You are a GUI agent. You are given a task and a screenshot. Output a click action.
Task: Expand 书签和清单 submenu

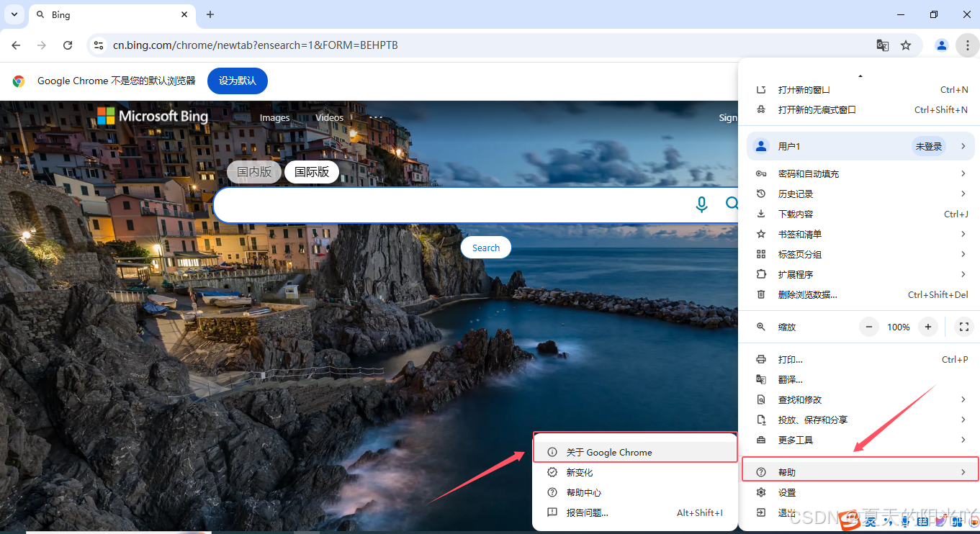coord(859,234)
